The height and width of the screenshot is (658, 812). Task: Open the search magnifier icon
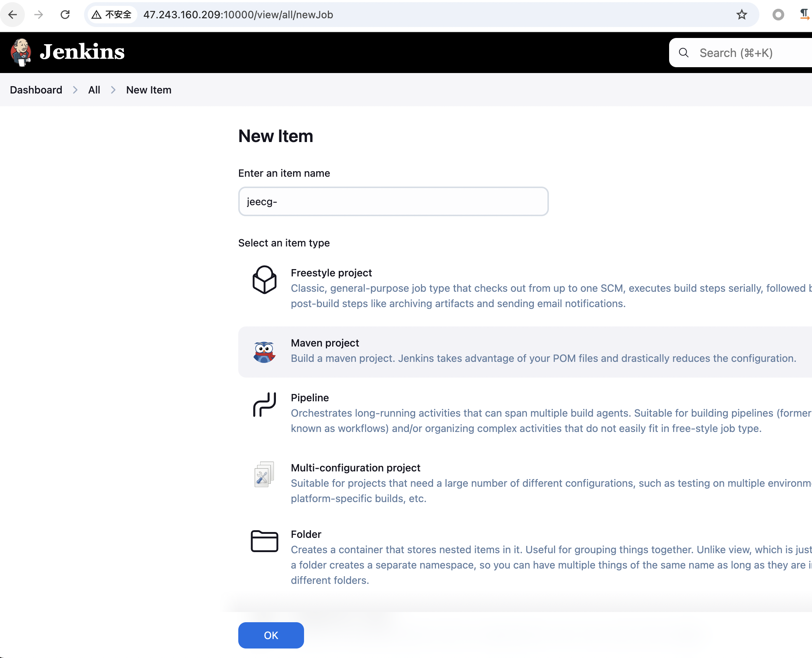pyautogui.click(x=683, y=53)
